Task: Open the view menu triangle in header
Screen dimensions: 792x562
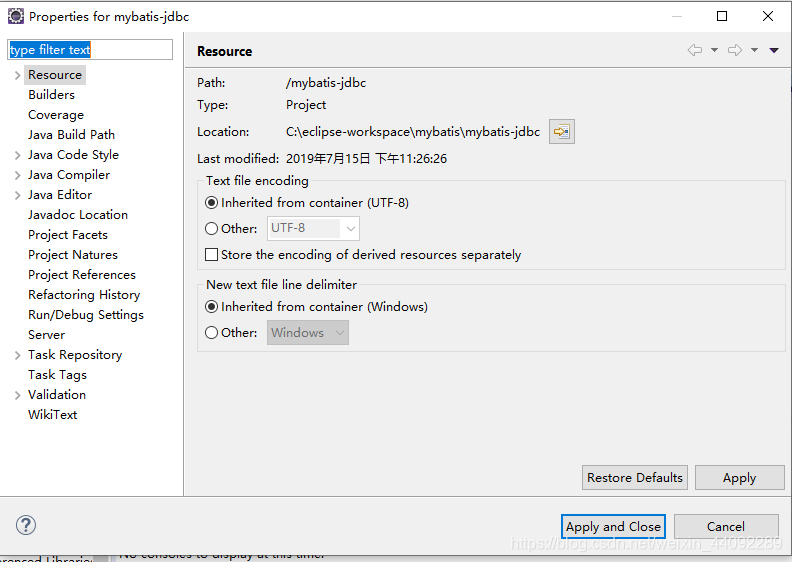Action: tap(774, 50)
